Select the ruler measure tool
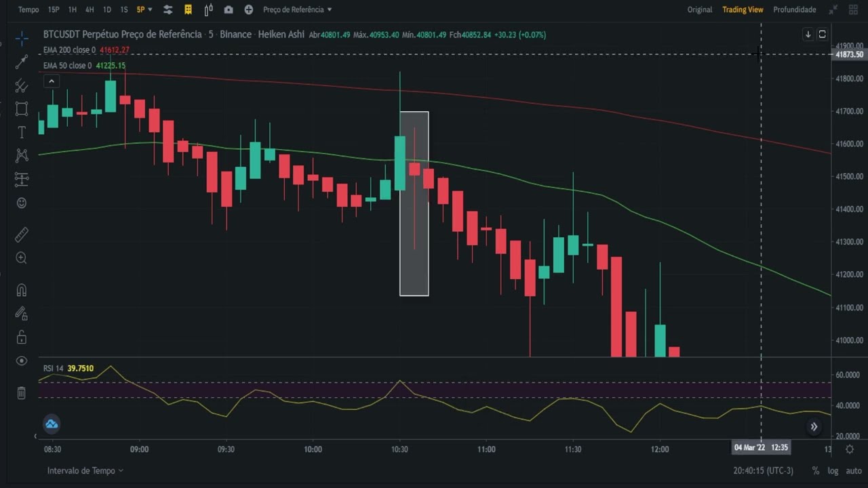868x488 pixels. [22, 235]
